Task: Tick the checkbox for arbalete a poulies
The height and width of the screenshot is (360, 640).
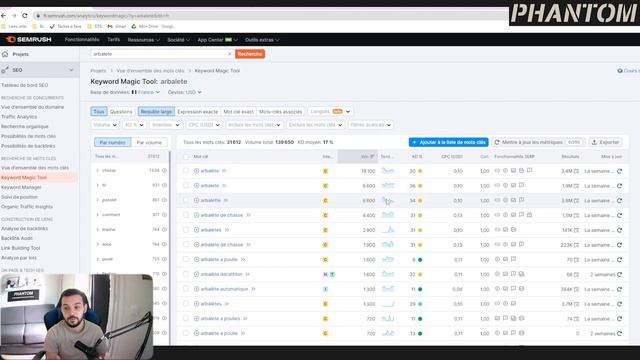Action: 186,318
